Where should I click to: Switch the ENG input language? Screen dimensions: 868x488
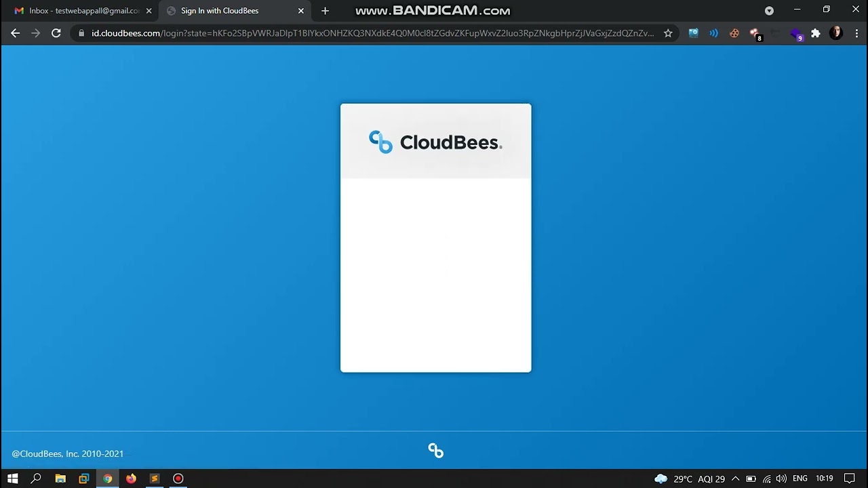pyautogui.click(x=800, y=479)
